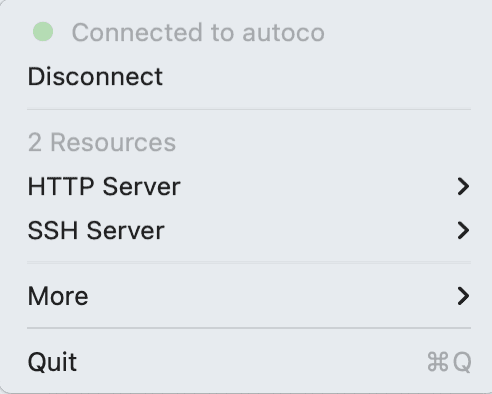This screenshot has height=394, width=492.
Task: Click the 2 Resources section header
Action: click(x=102, y=142)
